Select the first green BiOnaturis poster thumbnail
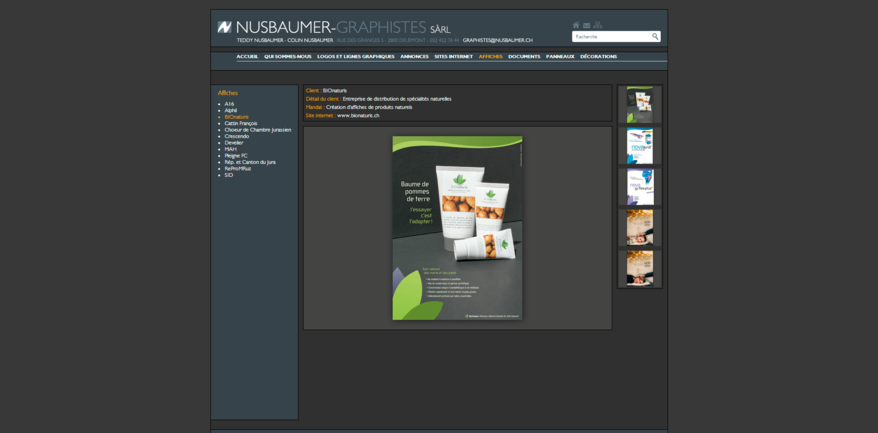The image size is (878, 433). (639, 105)
